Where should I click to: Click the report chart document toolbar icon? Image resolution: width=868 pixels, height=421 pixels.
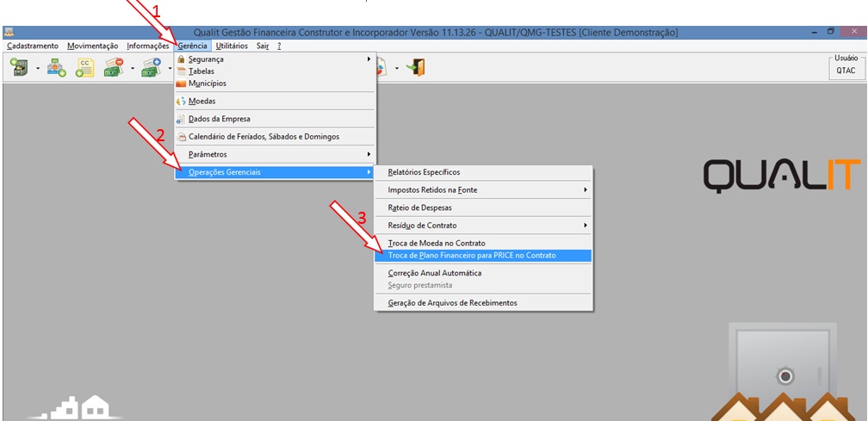381,67
